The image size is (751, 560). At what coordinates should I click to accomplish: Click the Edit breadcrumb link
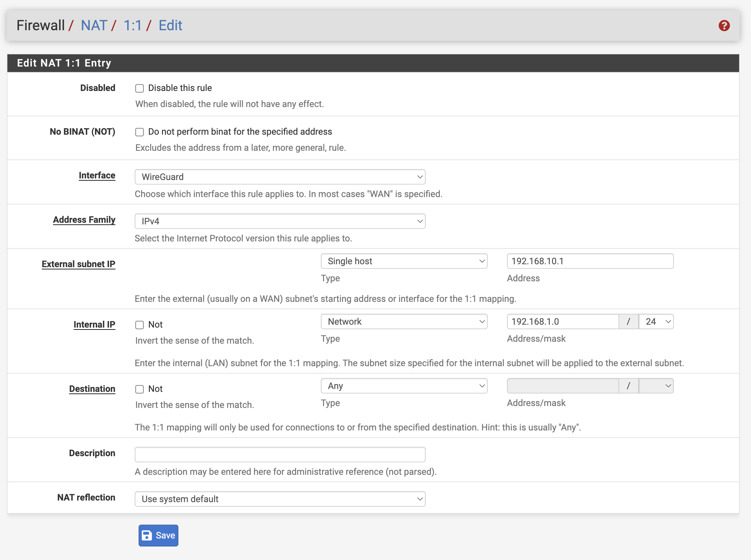pos(170,25)
